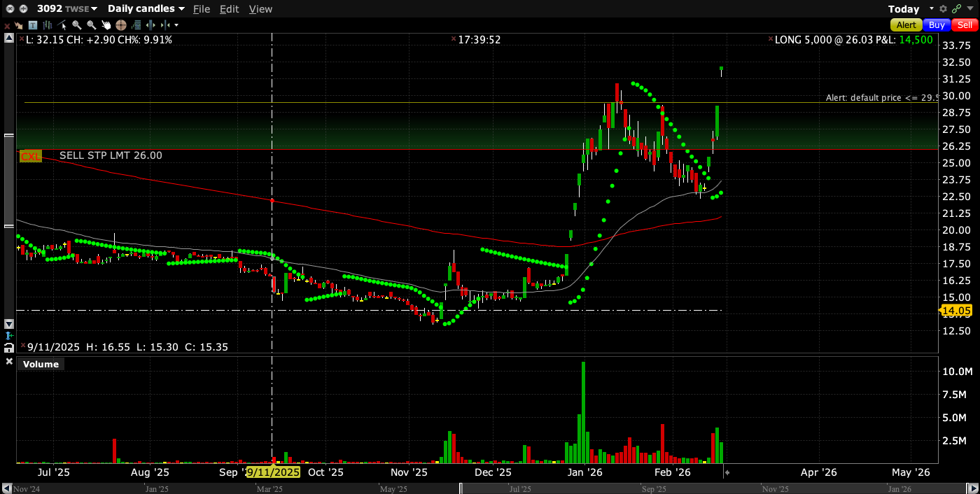The image size is (980, 494).
Task: Click the vertical price scale slider handle
Action: pyautogui.click(x=8, y=180)
